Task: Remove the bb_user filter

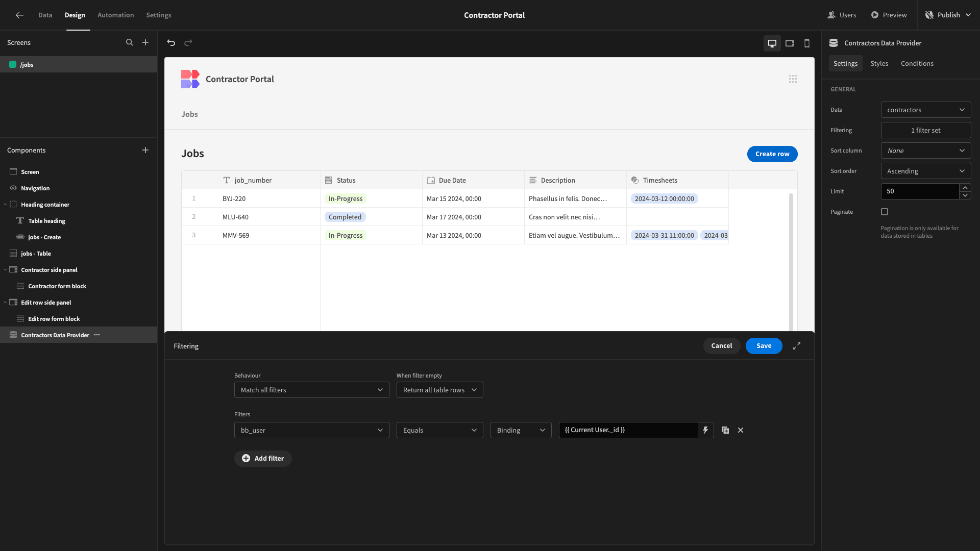Action: pyautogui.click(x=741, y=430)
